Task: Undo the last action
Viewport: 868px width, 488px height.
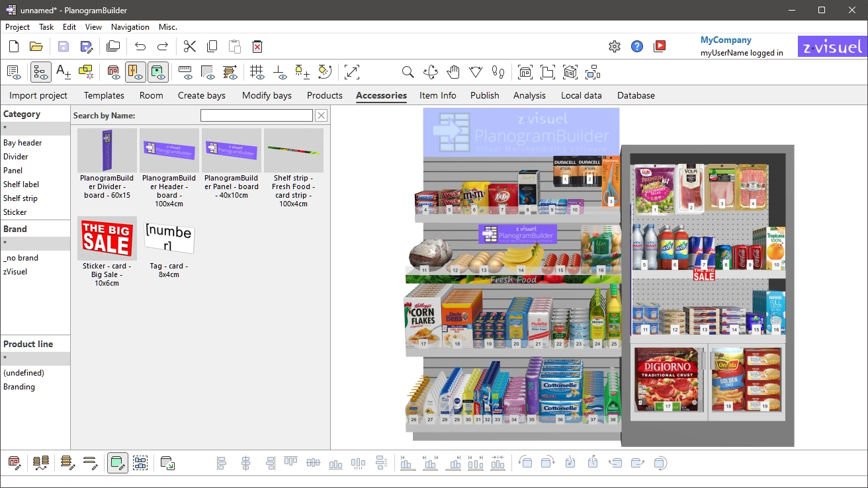Action: (140, 46)
